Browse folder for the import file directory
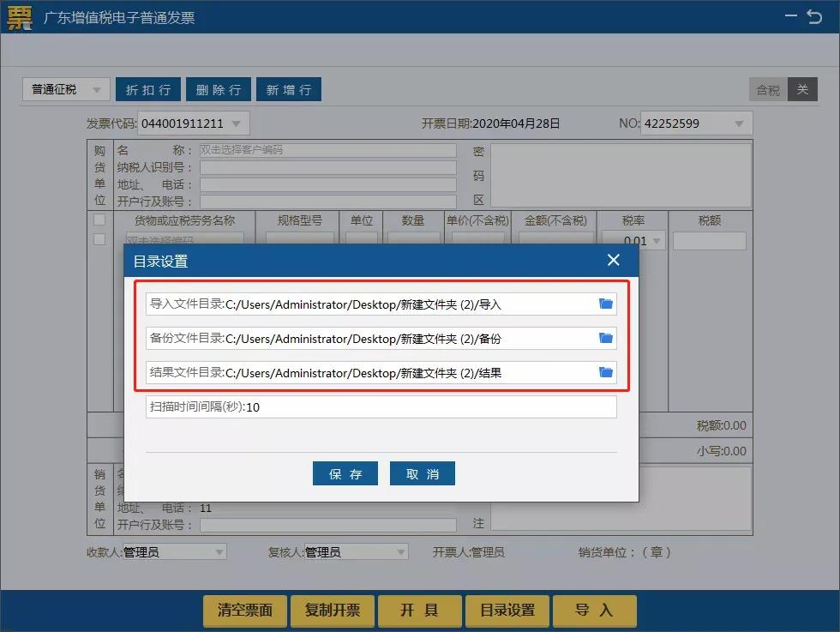 [606, 304]
